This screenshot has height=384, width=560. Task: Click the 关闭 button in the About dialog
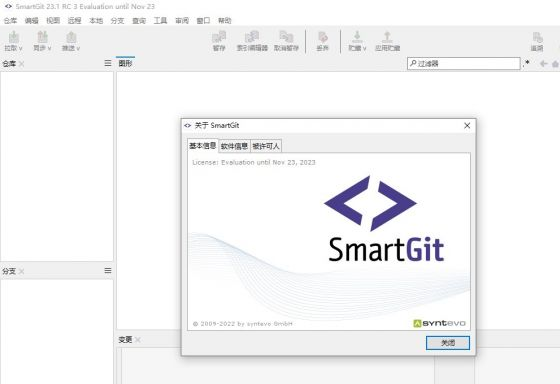pos(448,343)
